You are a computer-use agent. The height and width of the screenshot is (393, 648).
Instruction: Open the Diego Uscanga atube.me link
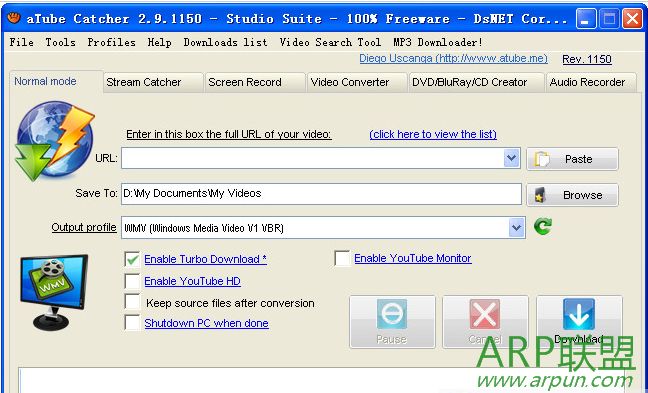pos(453,58)
